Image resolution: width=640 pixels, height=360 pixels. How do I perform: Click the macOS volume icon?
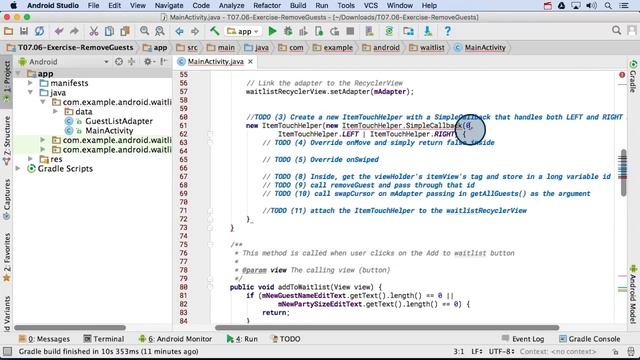tap(591, 6)
